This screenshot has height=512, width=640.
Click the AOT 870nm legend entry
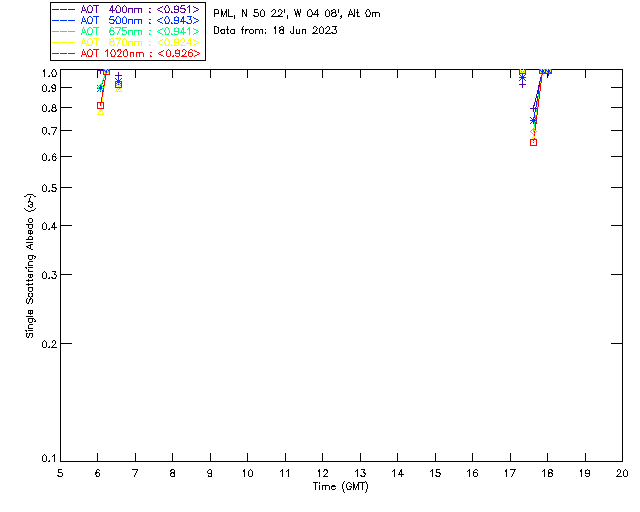pos(126,42)
